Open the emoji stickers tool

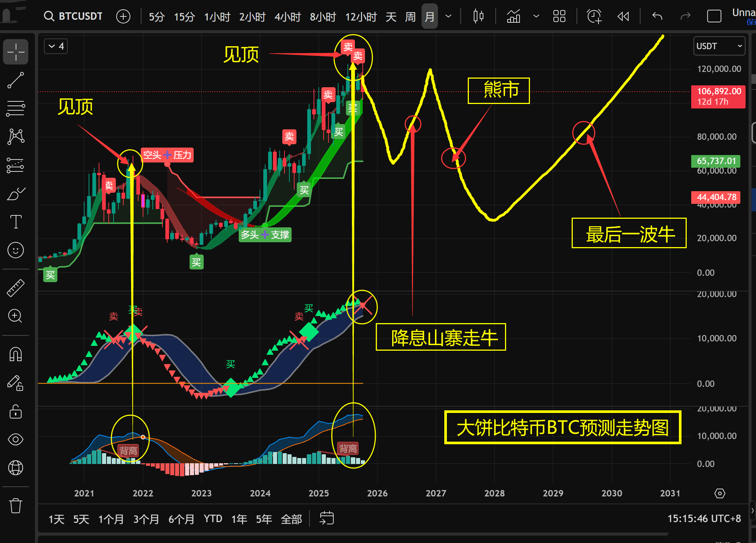coord(16,250)
